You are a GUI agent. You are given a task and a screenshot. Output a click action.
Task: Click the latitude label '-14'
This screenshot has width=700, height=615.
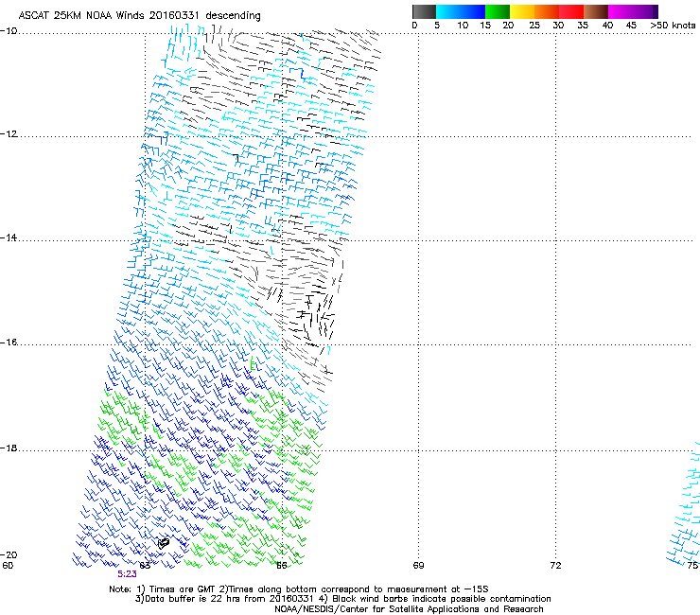pyautogui.click(x=9, y=238)
